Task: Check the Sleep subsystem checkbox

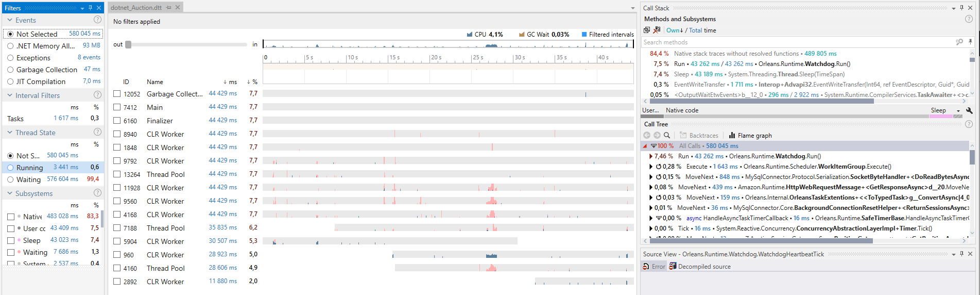Action: [x=11, y=240]
